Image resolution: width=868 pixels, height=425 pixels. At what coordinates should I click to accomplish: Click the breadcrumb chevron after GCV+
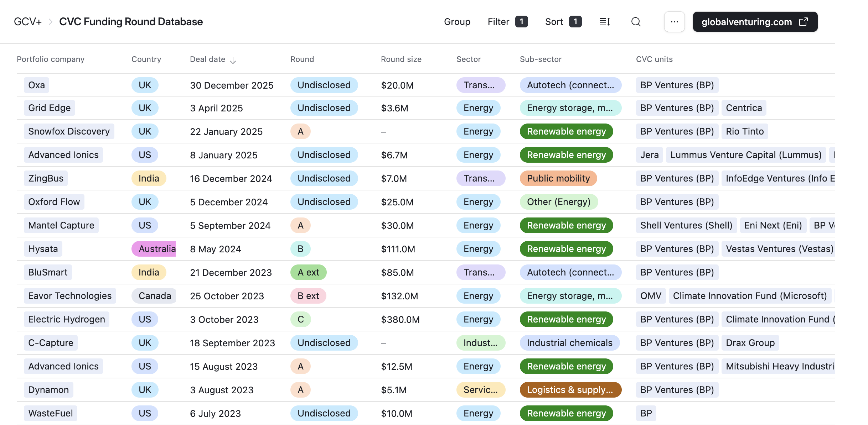click(51, 22)
